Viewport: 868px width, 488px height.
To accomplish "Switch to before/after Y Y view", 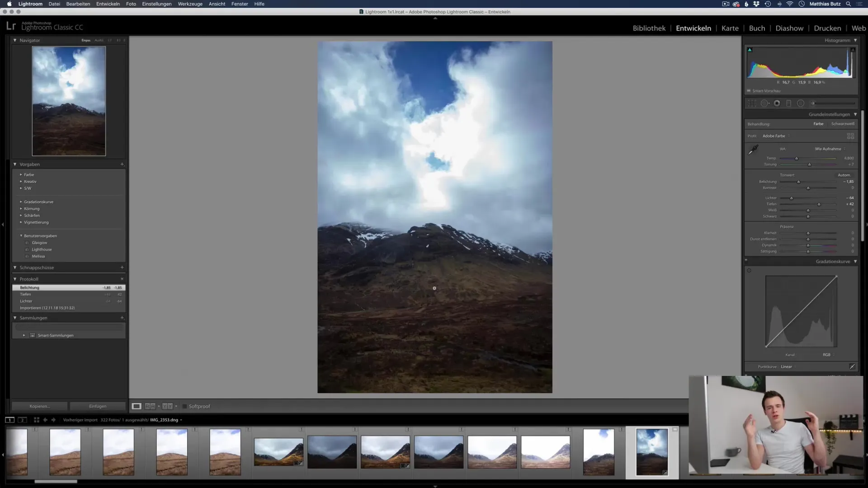I will point(167,406).
